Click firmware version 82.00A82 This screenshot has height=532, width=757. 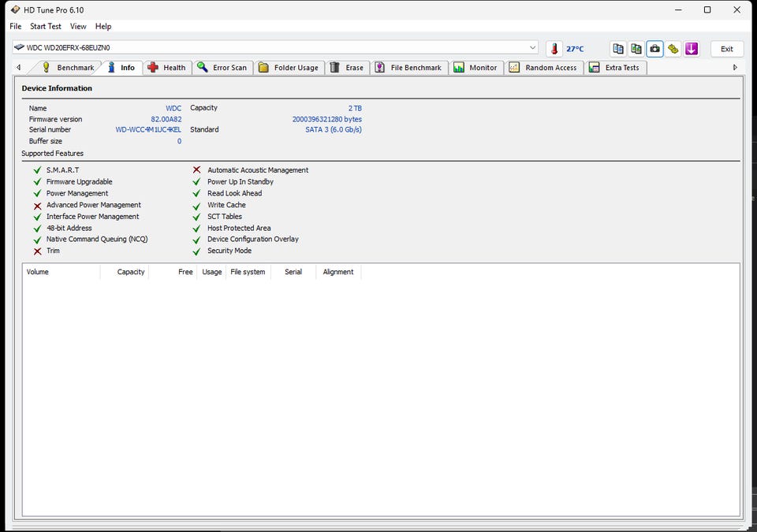click(x=166, y=119)
